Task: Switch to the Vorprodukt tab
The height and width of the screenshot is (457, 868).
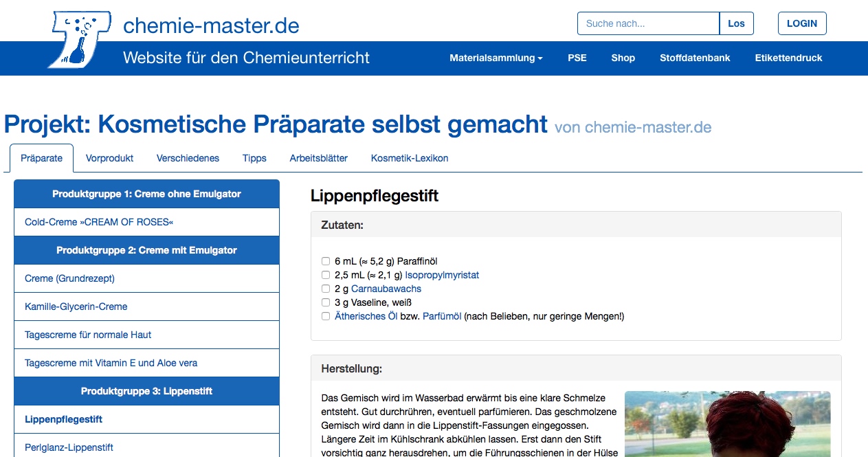Action: 110,158
